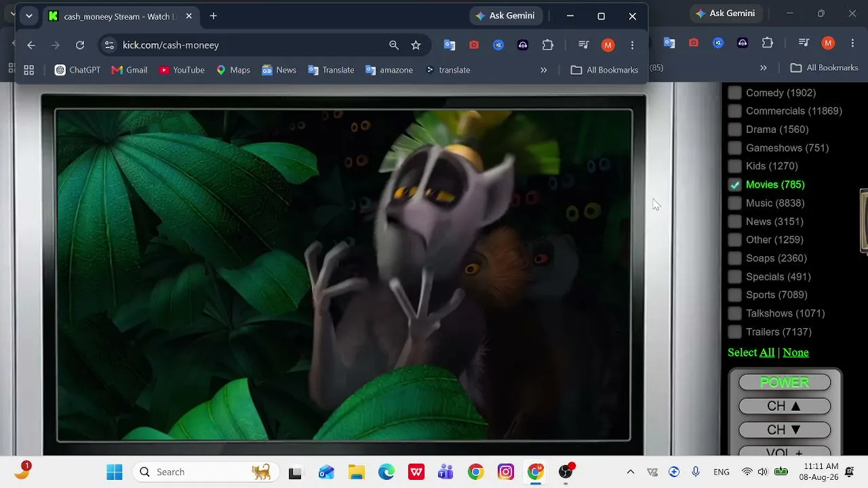This screenshot has width=868, height=488.
Task: Uncheck the Movies (785) category
Action: coord(735,184)
